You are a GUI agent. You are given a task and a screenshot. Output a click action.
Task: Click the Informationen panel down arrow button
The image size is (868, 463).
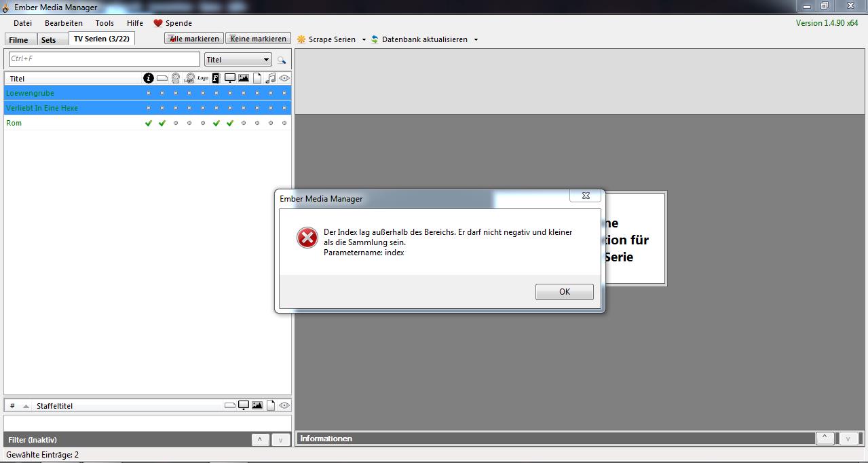click(x=848, y=439)
